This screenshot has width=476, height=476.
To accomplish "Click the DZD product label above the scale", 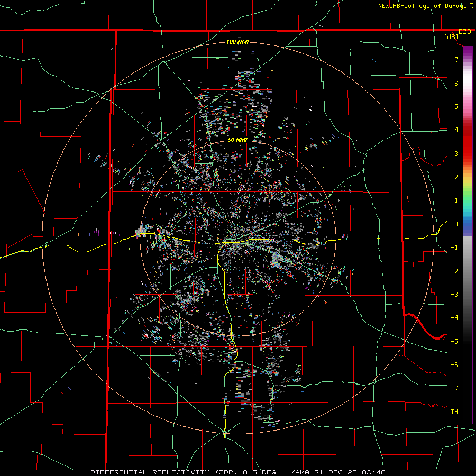I will pos(464,32).
